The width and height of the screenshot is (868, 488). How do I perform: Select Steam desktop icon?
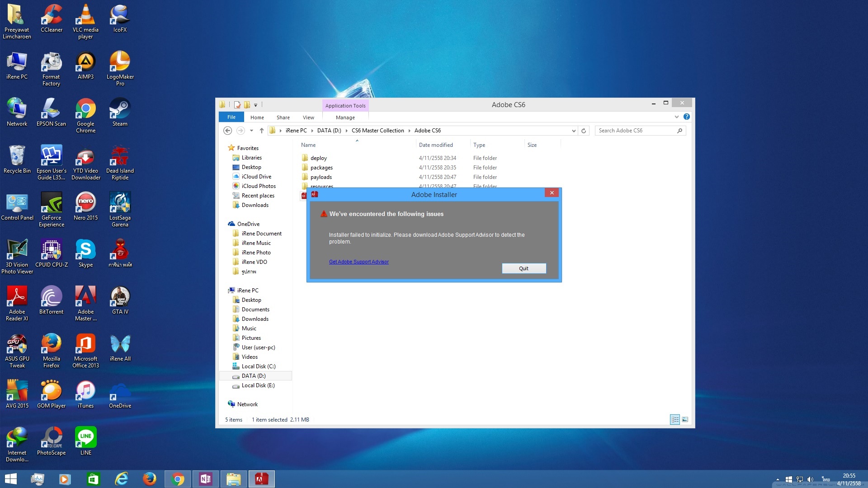tap(120, 113)
